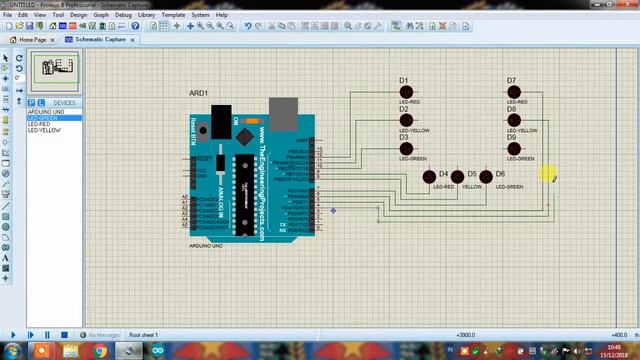Click the Y-Mirror flip icon
Viewport: 640px width, 360px height.
pos(19,100)
